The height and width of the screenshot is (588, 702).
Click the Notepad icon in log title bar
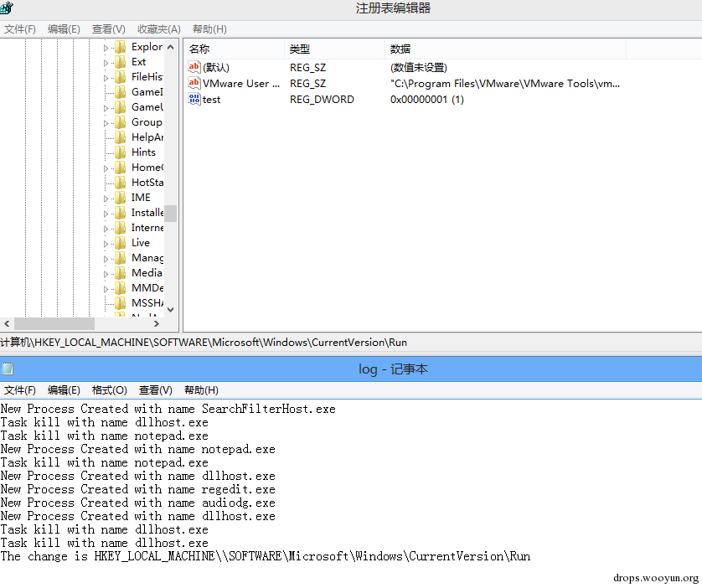tap(8, 369)
